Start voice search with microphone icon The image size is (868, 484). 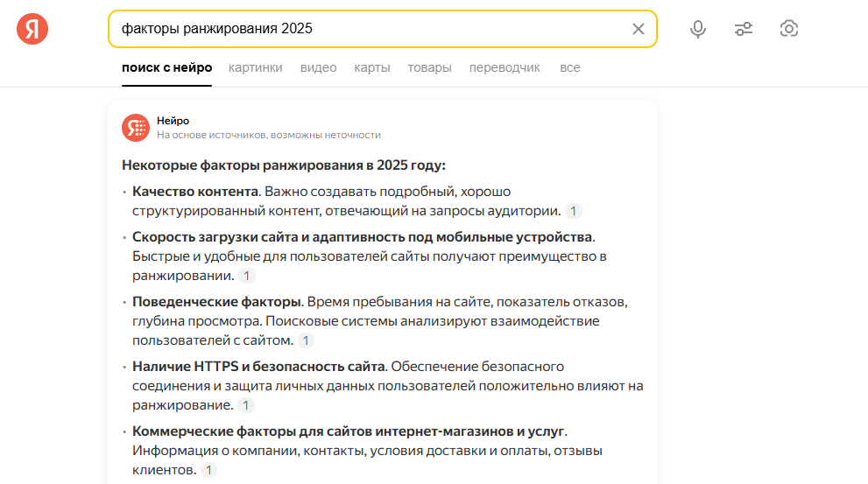[x=697, y=29]
